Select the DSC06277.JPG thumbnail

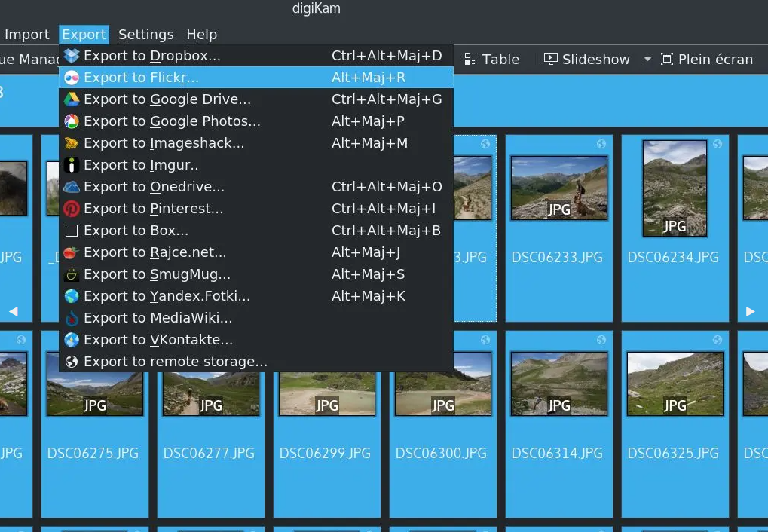(x=211, y=394)
